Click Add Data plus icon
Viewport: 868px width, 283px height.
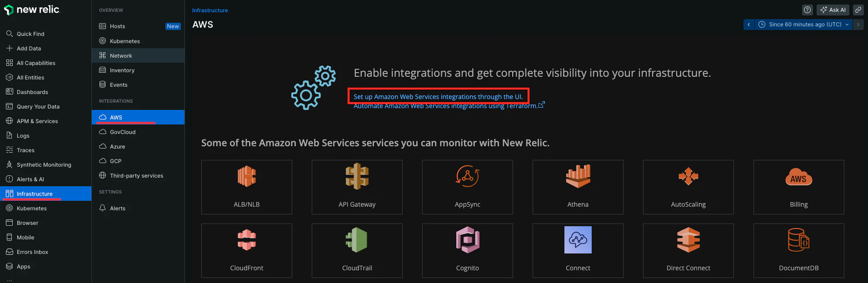(x=10, y=48)
